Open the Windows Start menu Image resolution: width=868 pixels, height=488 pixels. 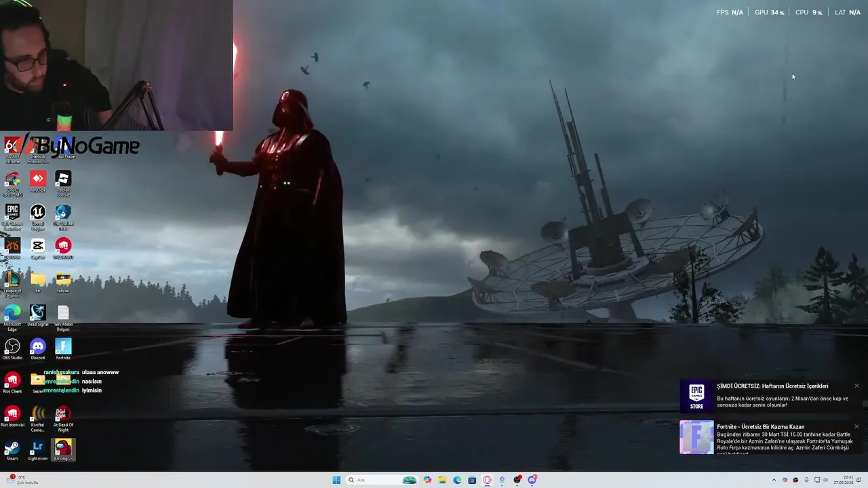336,480
